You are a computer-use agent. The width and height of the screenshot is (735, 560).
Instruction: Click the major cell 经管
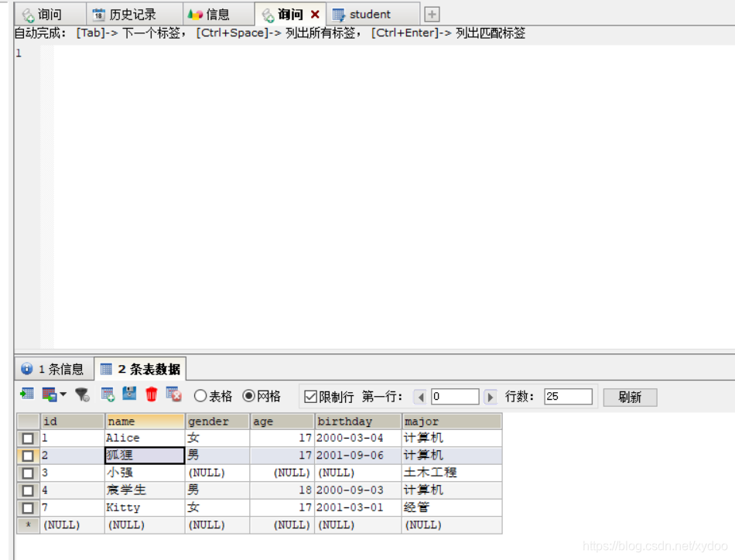click(x=452, y=507)
